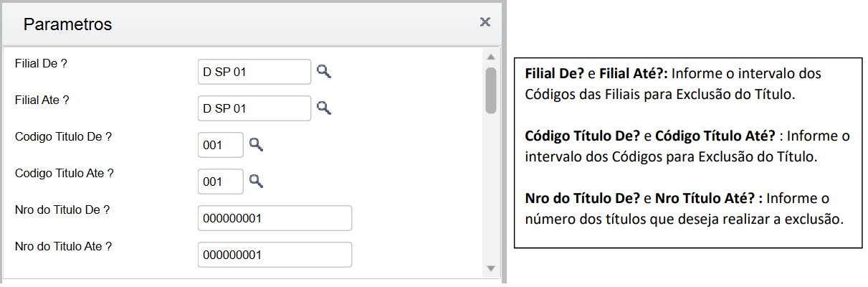Click the 'Filial De ?' label

click(41, 64)
